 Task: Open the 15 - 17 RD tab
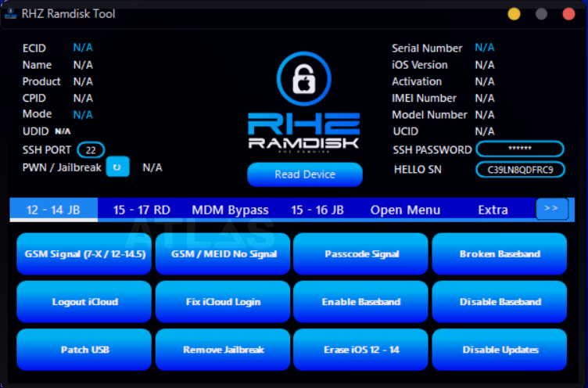click(x=142, y=210)
